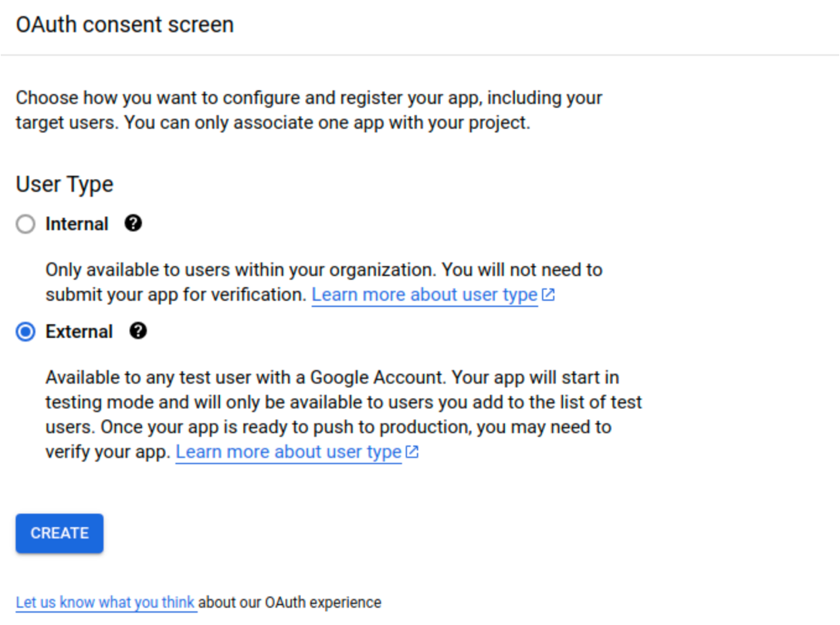Image resolution: width=840 pixels, height=625 pixels.
Task: Click external-link icon after Internal's Learn more
Action: [548, 295]
